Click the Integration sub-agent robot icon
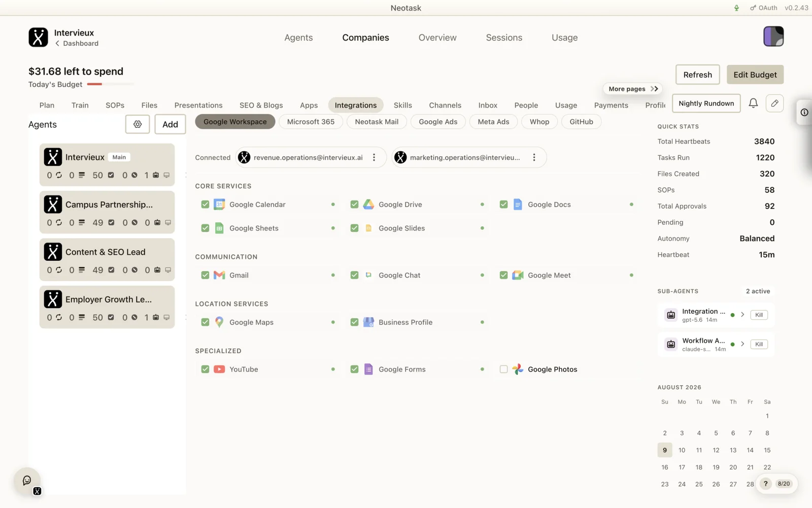 [x=671, y=315]
